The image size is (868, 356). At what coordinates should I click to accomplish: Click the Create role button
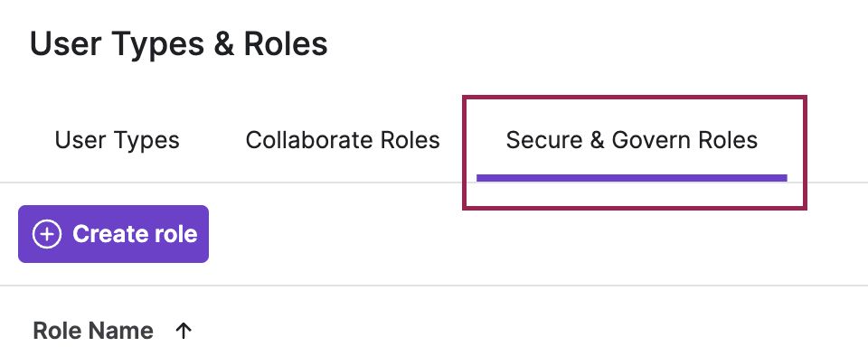[x=114, y=234]
